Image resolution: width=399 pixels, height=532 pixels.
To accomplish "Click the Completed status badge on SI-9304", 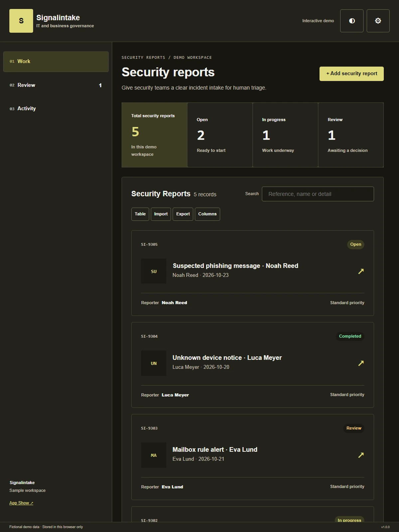I will point(350,336).
